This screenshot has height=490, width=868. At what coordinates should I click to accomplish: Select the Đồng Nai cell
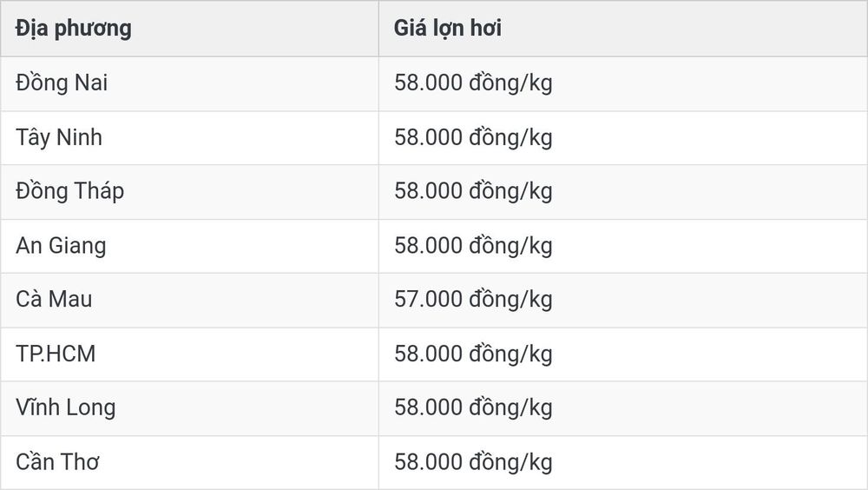coord(189,83)
